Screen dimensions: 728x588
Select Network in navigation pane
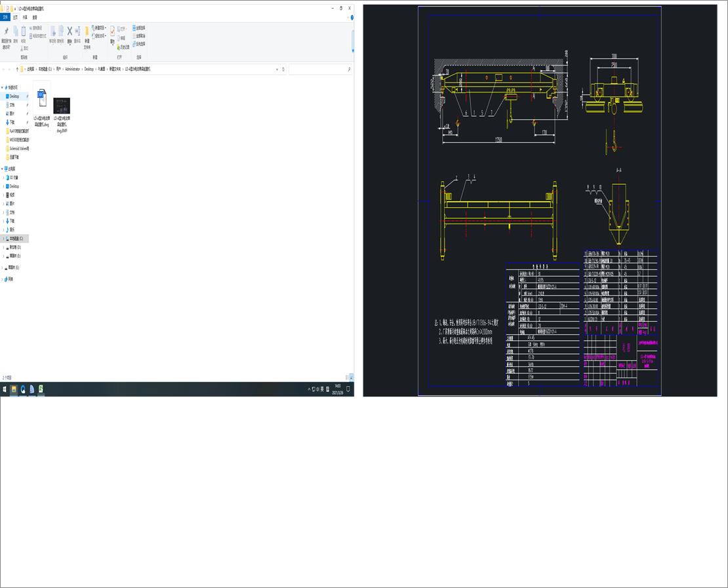click(x=9, y=279)
